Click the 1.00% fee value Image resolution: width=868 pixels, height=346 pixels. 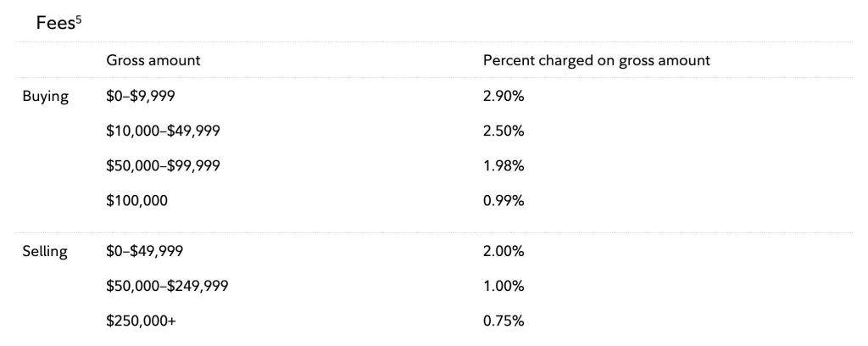click(x=504, y=286)
